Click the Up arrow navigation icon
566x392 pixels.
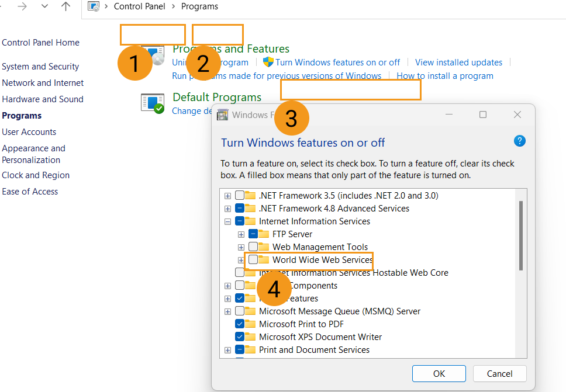point(66,6)
